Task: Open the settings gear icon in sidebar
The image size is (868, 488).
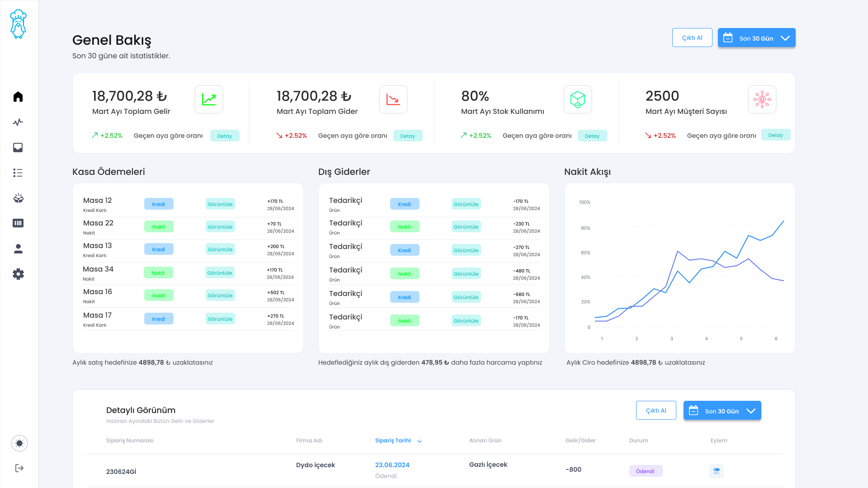Action: pos(18,274)
